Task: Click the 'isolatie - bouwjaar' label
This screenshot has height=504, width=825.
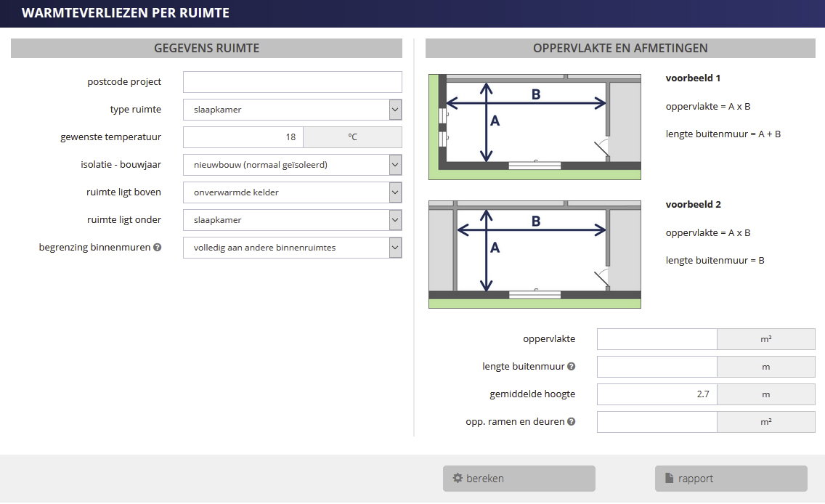Action: [121, 165]
